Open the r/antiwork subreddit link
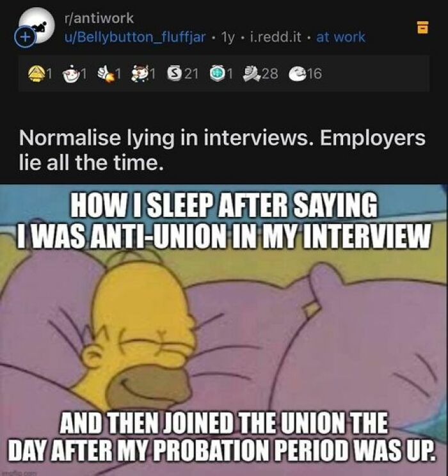The image size is (448, 476). tap(99, 18)
